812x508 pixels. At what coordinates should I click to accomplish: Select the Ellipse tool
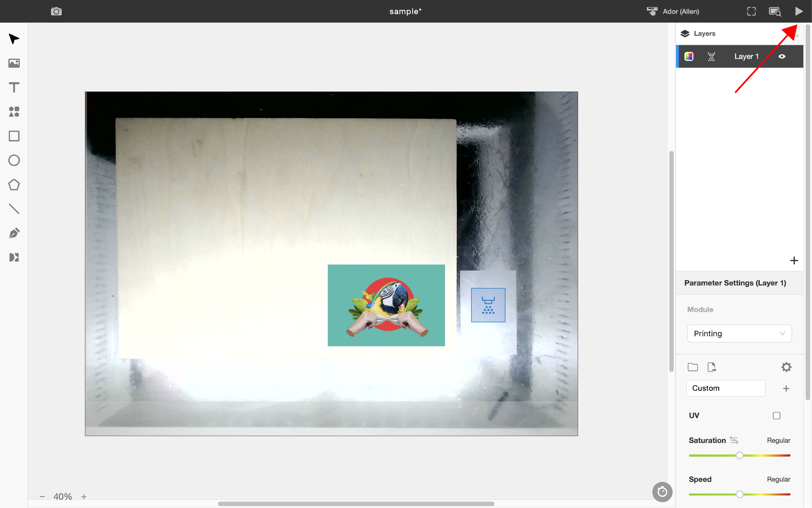click(14, 160)
